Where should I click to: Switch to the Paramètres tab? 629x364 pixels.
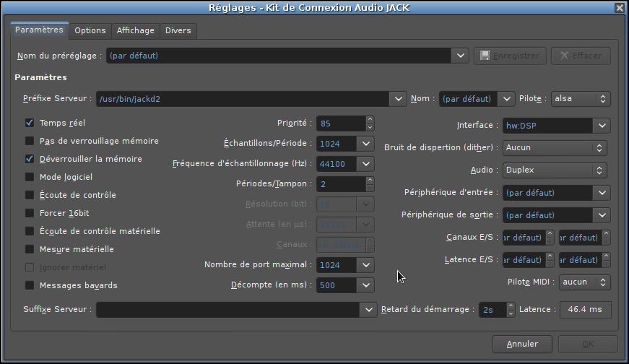click(x=39, y=30)
